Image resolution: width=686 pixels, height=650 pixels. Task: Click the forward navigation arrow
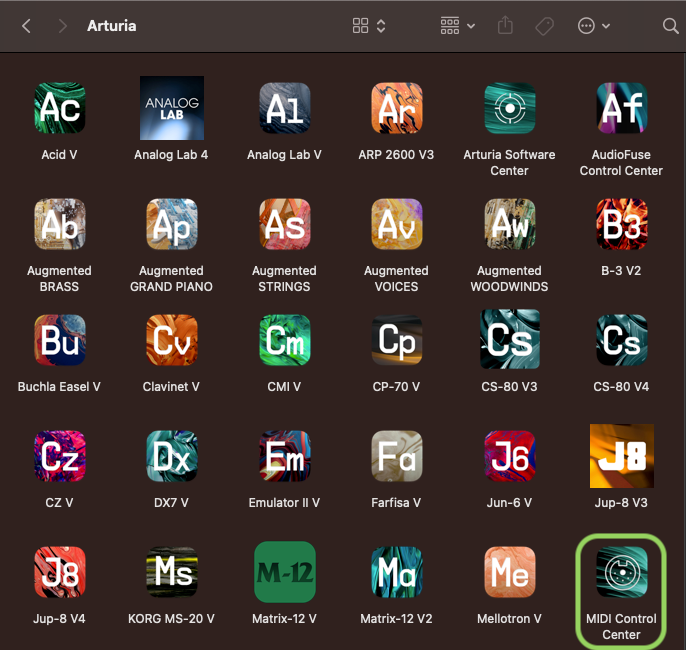pyautogui.click(x=62, y=26)
